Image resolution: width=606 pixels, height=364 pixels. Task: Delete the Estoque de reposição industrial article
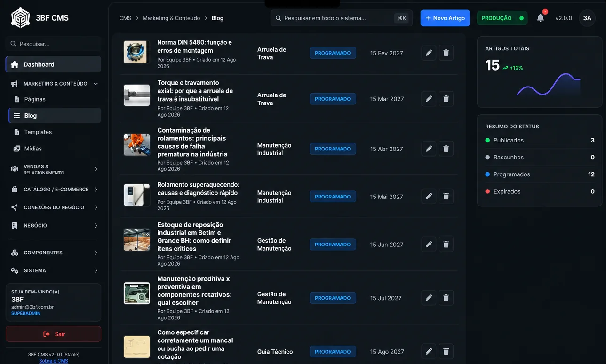point(446,245)
